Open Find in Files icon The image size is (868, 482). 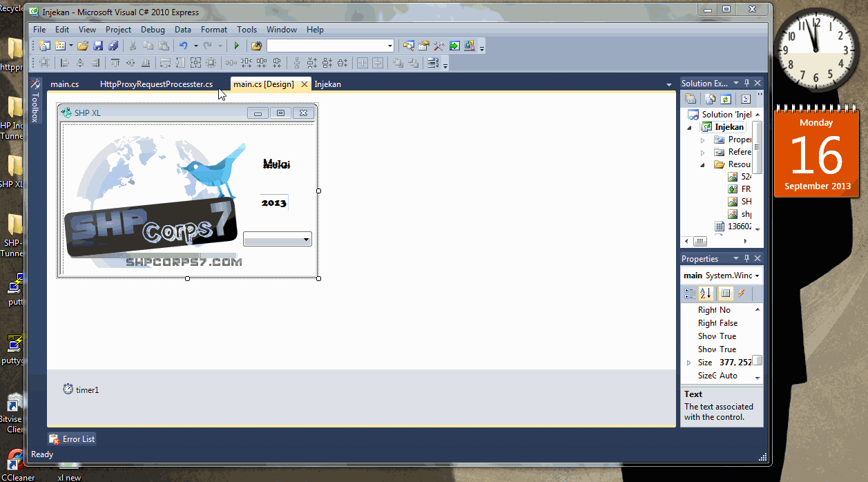click(257, 46)
